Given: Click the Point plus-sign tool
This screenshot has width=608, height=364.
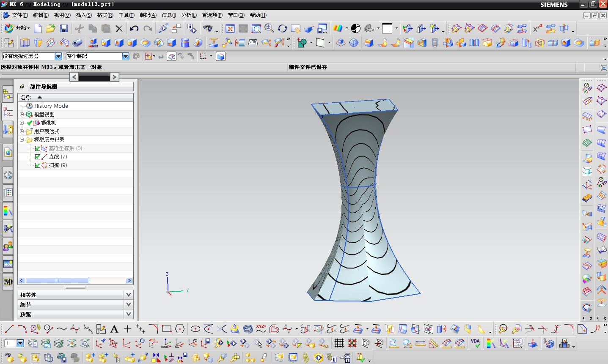Looking at the screenshot, I should (127, 328).
